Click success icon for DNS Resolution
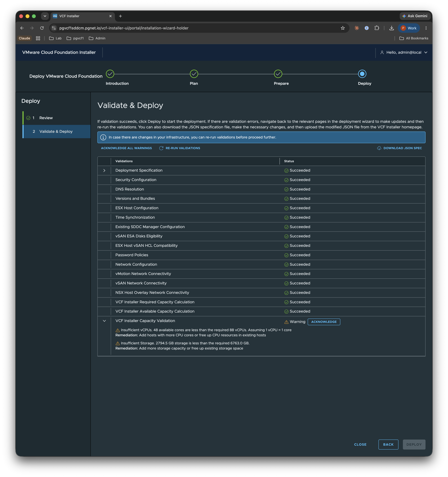 [x=286, y=190]
